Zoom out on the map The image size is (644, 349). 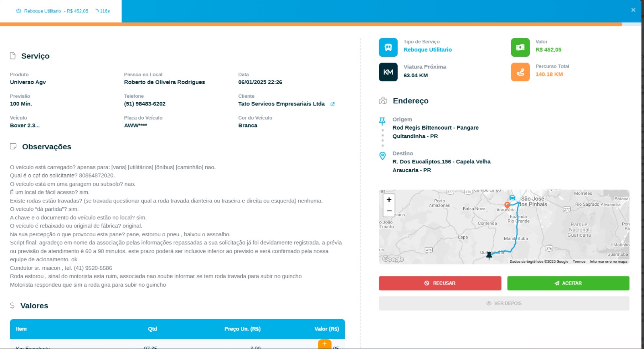coord(389,211)
